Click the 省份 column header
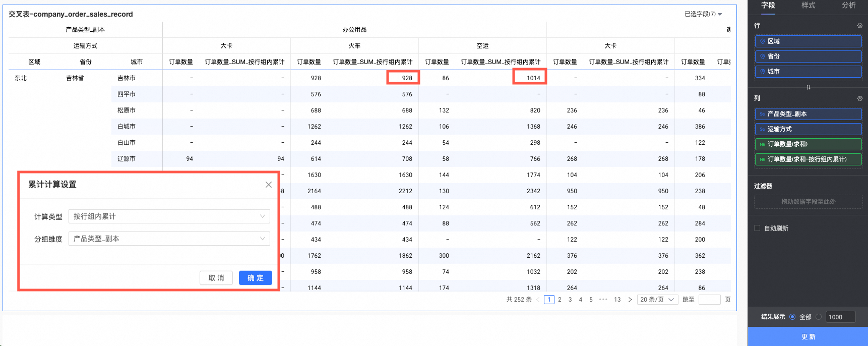 point(86,62)
